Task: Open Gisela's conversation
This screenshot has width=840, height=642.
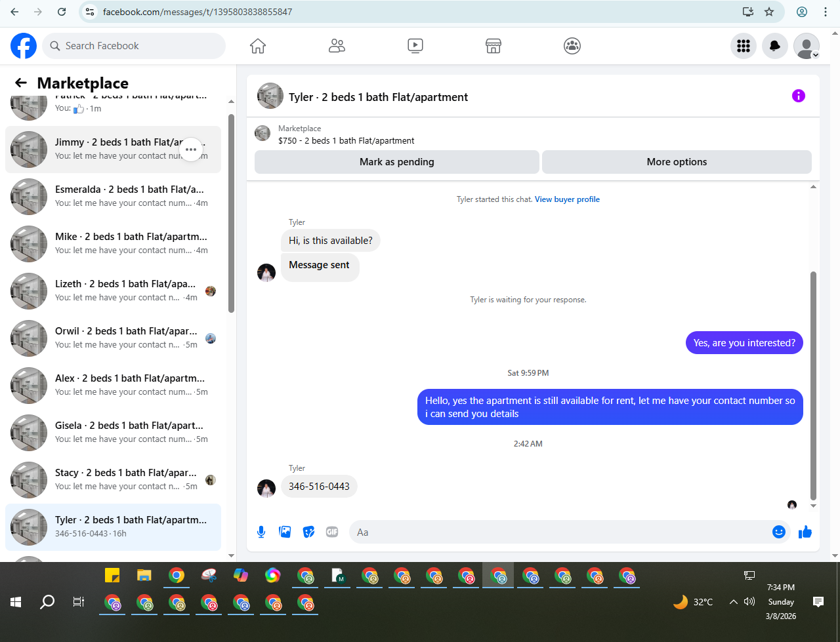Action: coord(113,433)
